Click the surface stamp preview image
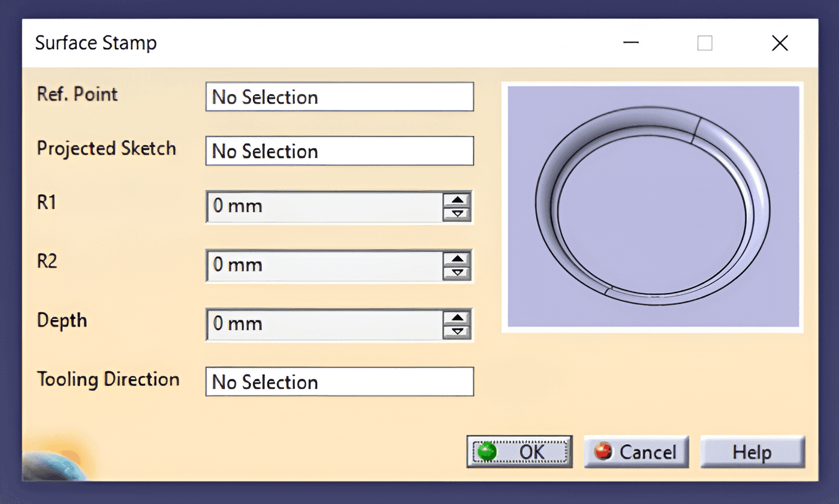Viewport: 839px width, 504px height. point(653,207)
